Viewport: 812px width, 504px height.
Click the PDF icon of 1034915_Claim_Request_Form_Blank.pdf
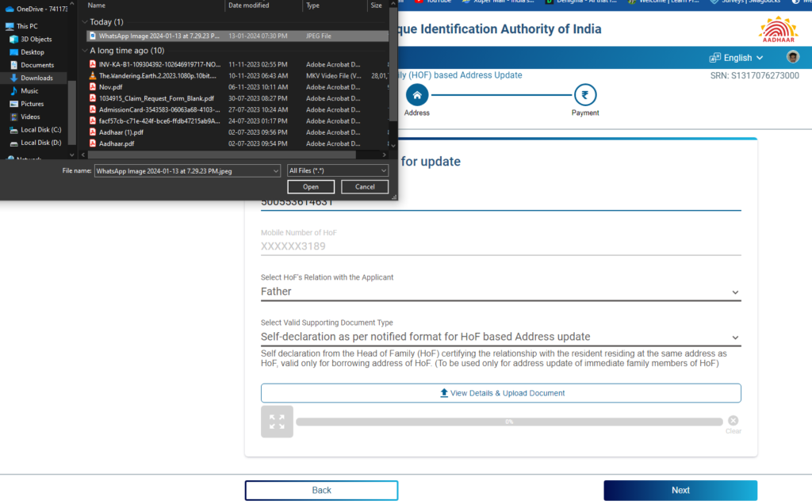click(93, 98)
